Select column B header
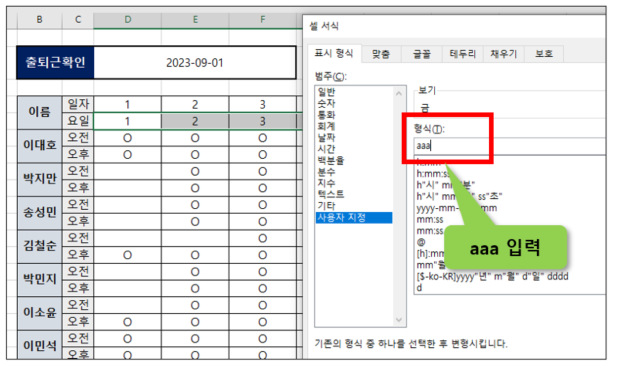Viewport: 617px width, 372px height. pyautogui.click(x=39, y=20)
